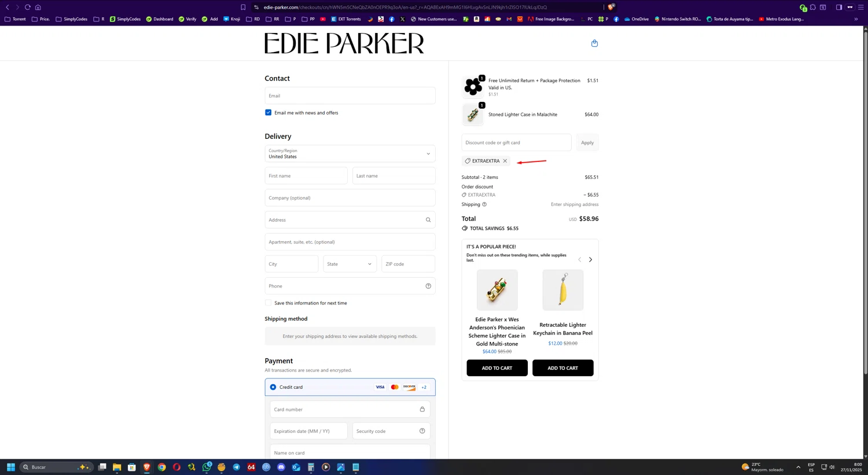The width and height of the screenshot is (868, 475).
Task: Open the browser hamburger menu
Action: [x=860, y=7]
